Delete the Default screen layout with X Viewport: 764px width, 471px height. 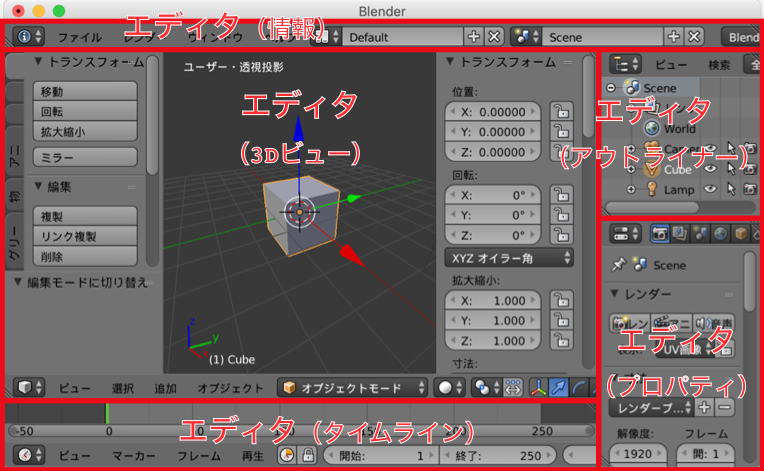click(494, 37)
